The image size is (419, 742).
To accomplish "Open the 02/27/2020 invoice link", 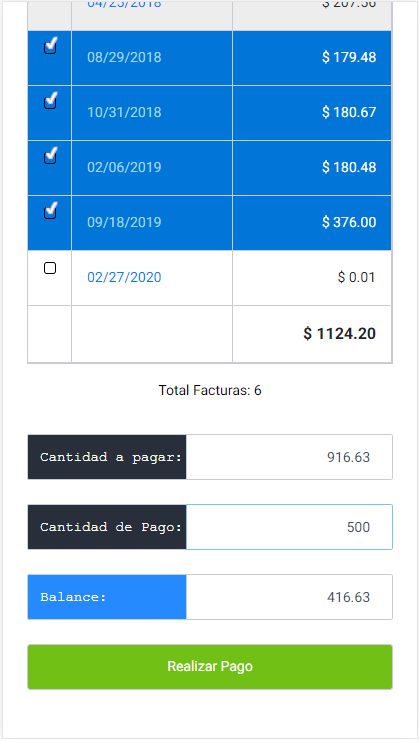I will pos(124,277).
